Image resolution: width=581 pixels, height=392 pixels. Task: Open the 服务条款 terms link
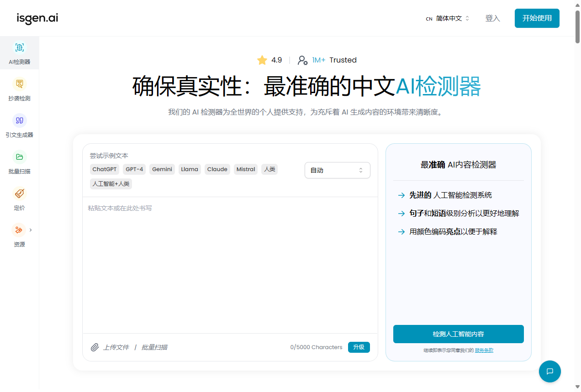pyautogui.click(x=484, y=350)
